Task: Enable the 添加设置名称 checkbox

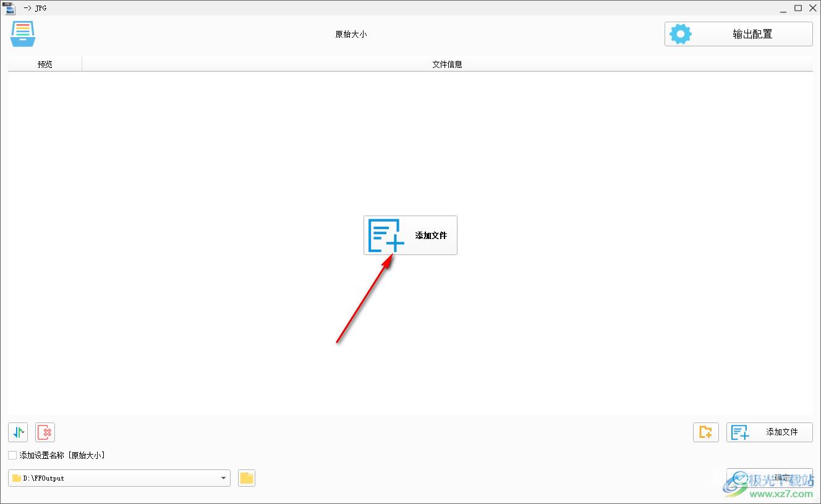Action: coord(12,455)
